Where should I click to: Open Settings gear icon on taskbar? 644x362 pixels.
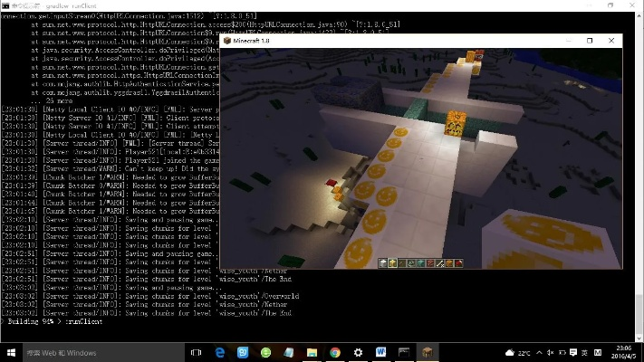pyautogui.click(x=359, y=352)
